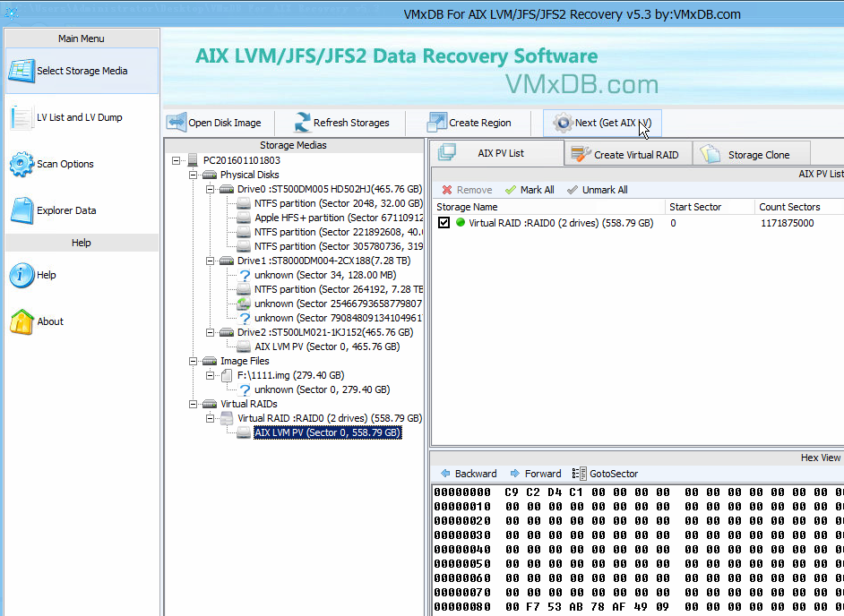Collapse the Image Files node
Image resolution: width=844 pixels, height=616 pixels.
pos(193,361)
